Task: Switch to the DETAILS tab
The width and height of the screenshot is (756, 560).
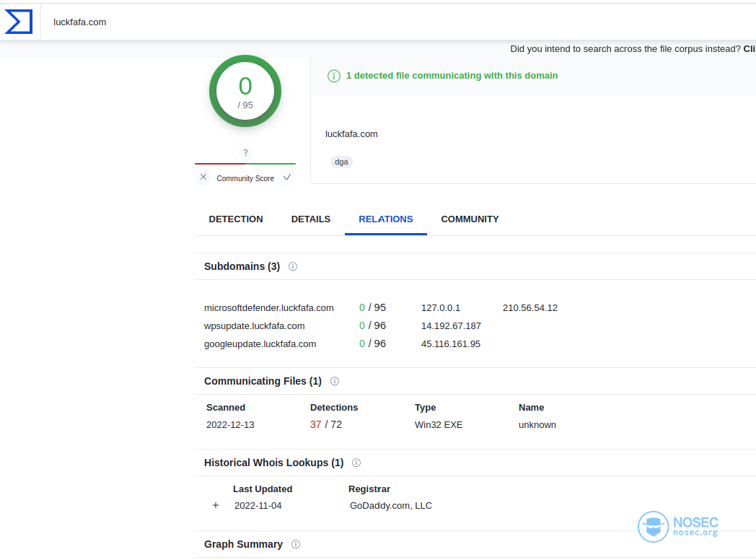Action: click(310, 219)
